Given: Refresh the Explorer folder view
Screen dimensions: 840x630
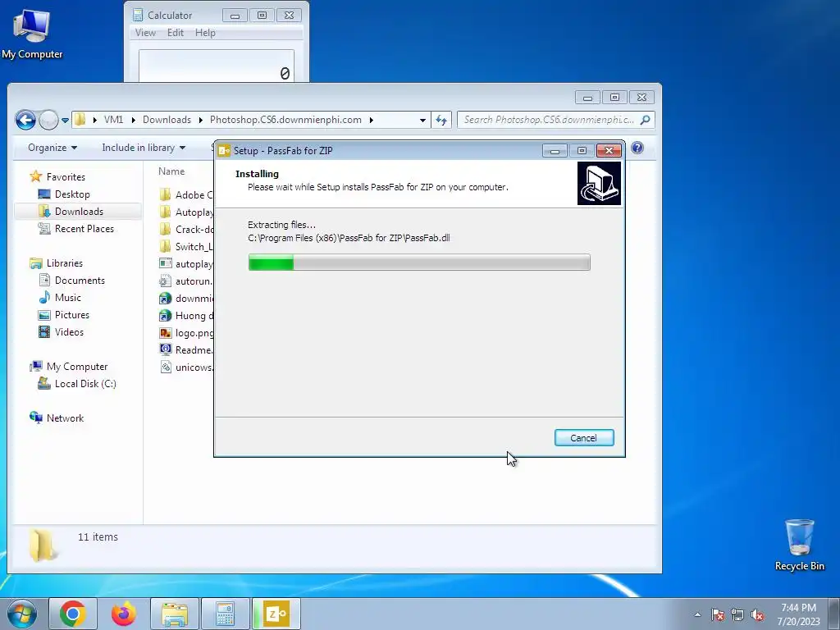Looking at the screenshot, I should coord(441,120).
